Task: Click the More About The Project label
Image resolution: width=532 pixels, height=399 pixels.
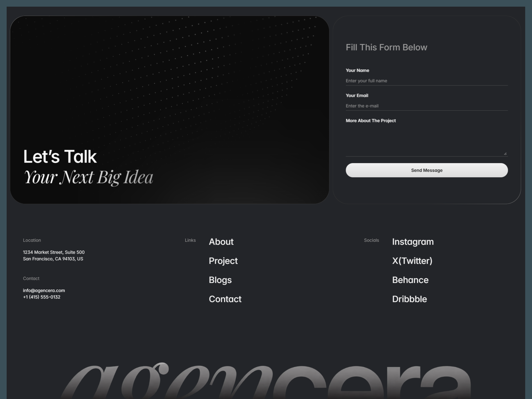Action: click(x=371, y=121)
